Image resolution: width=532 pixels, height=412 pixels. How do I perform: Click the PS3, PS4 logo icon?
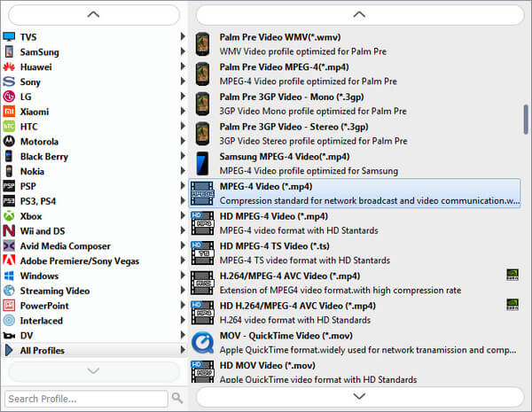pos(9,201)
